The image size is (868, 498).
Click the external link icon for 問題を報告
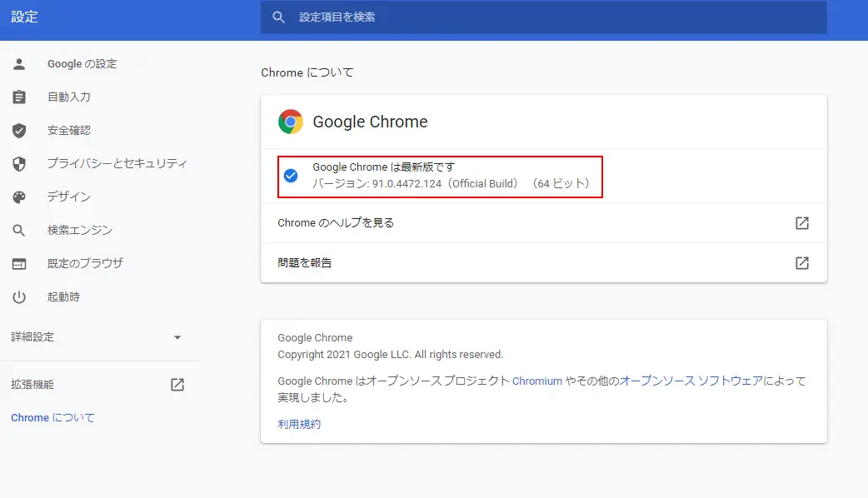(x=802, y=263)
